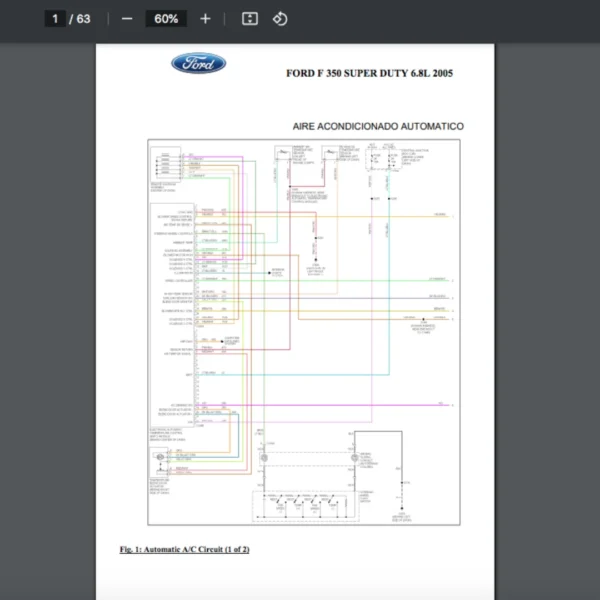
Task: Click the blue Ford oval logo
Action: 199,64
